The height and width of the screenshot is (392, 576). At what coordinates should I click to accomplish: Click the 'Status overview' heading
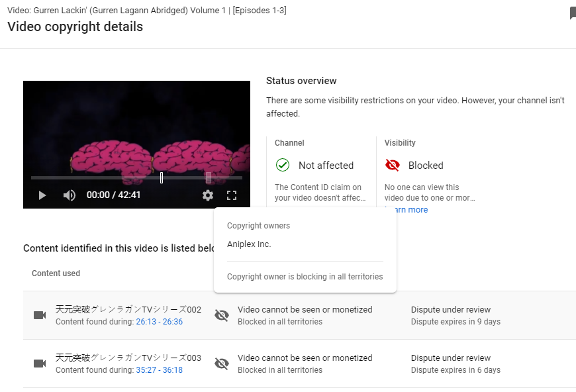tap(301, 81)
